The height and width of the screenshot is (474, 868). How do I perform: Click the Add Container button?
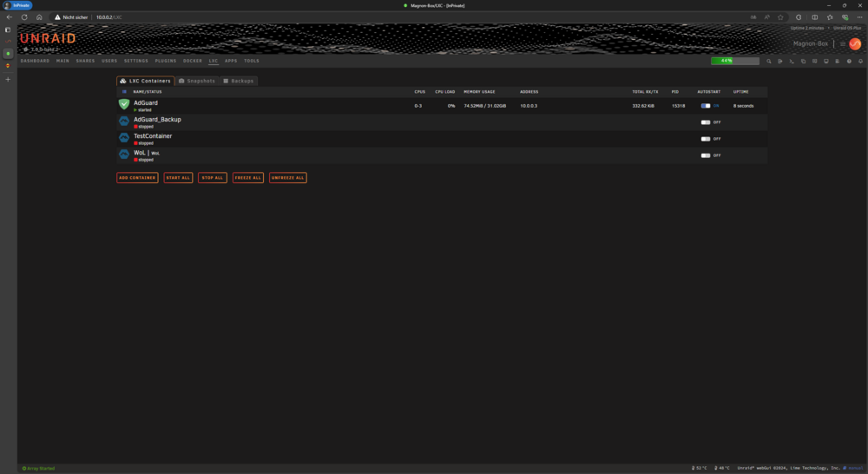point(137,178)
